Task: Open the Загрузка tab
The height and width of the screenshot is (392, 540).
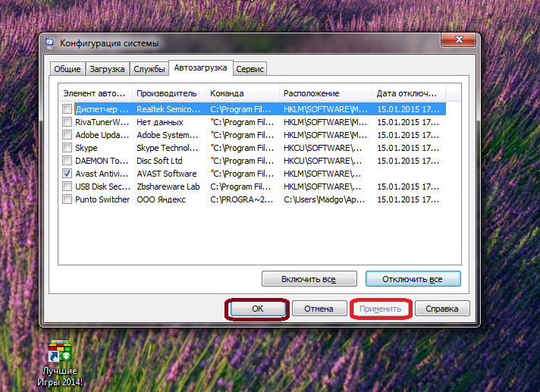Action: [x=107, y=69]
